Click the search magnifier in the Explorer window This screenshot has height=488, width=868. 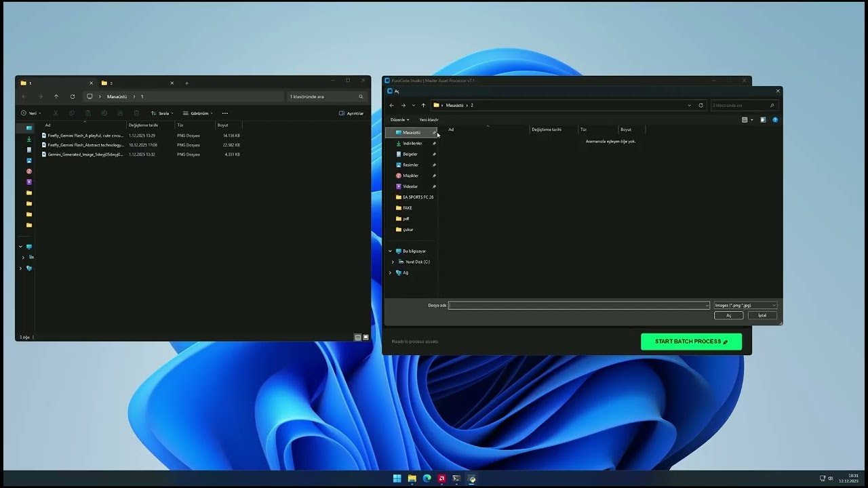361,96
